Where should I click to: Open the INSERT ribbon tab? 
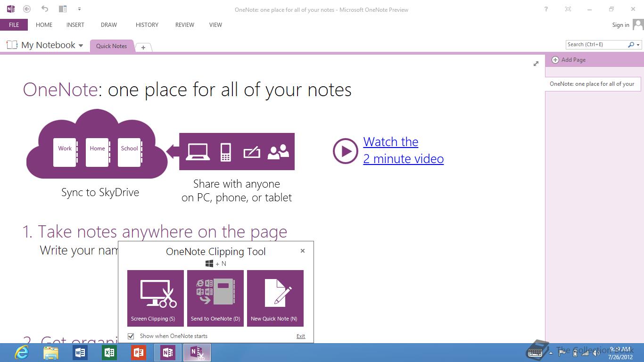(75, 25)
